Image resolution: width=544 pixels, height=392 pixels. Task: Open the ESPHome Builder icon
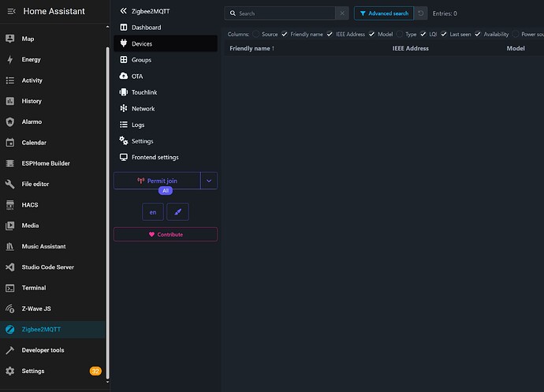(x=10, y=163)
